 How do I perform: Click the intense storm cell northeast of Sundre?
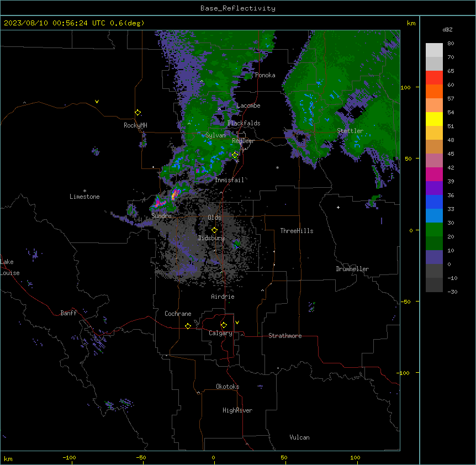(x=175, y=194)
